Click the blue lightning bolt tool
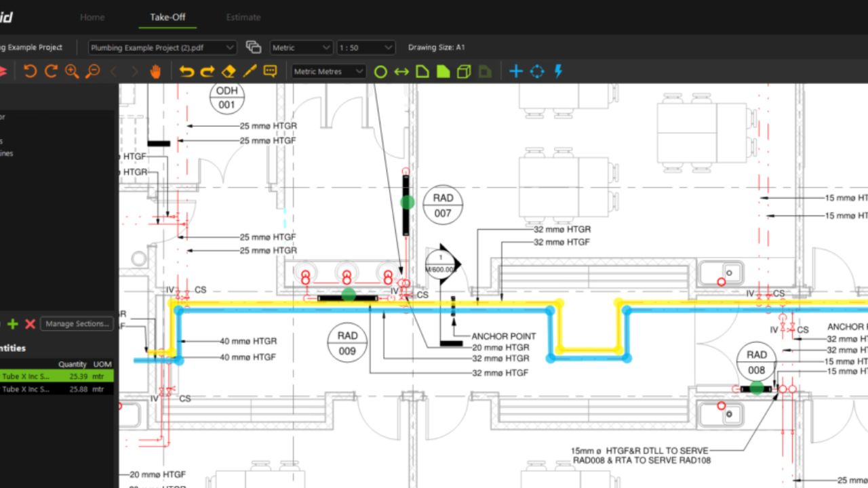 558,71
